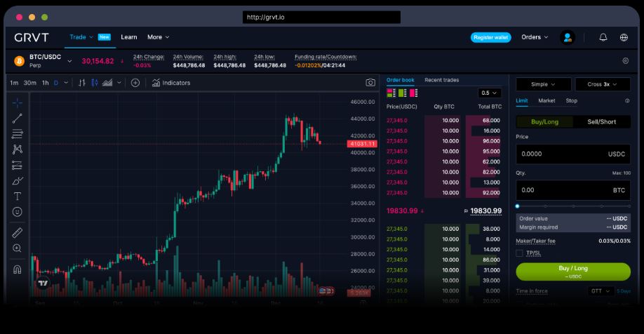Set chart interval to 1h
Screen dimensions: 644x334
[45, 83]
